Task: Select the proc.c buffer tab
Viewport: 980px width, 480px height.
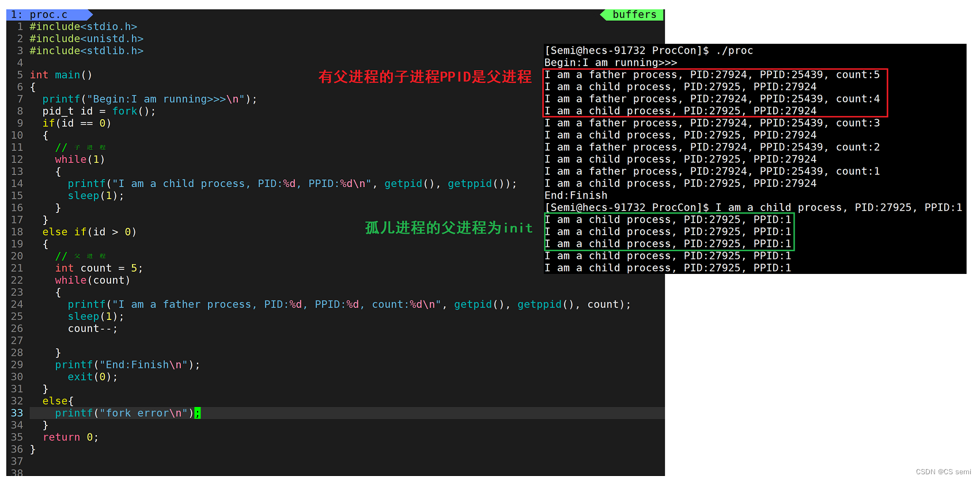Action: coord(49,14)
